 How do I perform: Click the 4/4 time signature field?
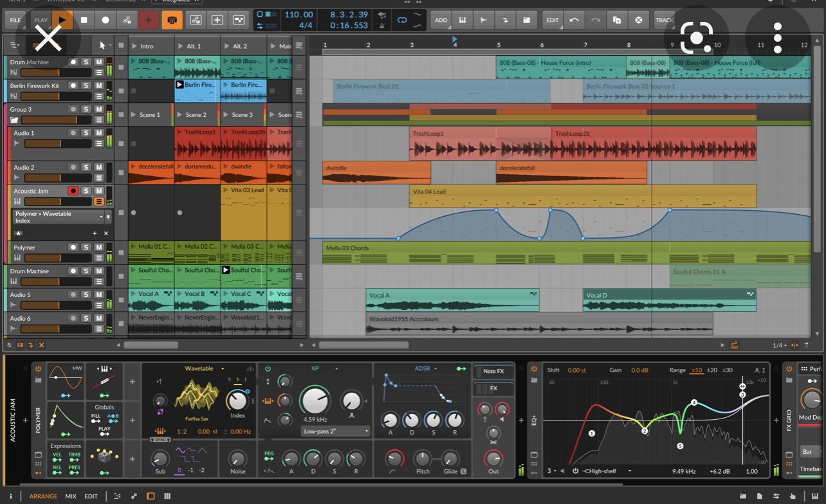tap(305, 26)
